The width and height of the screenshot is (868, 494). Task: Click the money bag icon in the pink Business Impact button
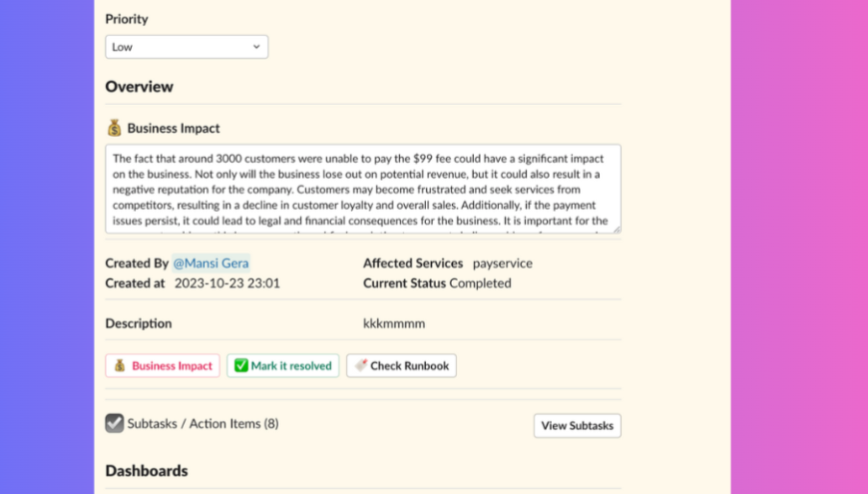click(x=119, y=366)
